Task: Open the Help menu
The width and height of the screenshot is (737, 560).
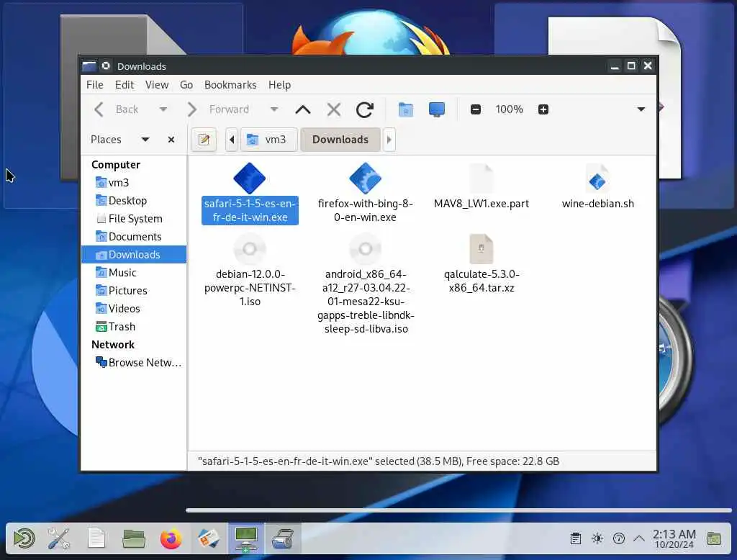Action: [x=280, y=85]
